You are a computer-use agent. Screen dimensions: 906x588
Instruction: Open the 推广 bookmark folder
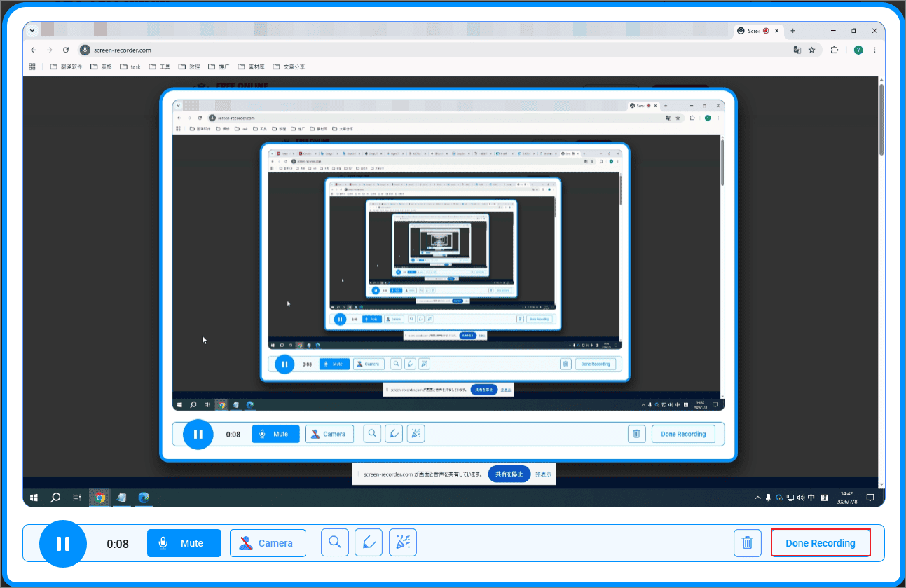click(219, 67)
